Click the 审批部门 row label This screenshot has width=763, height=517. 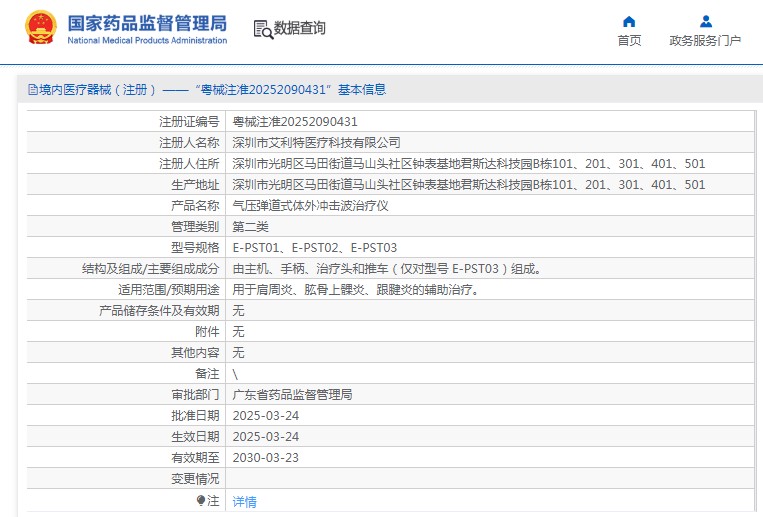click(x=195, y=395)
